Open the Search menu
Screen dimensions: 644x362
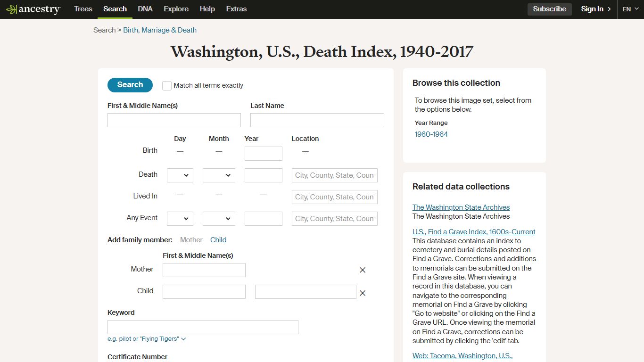[115, 9]
